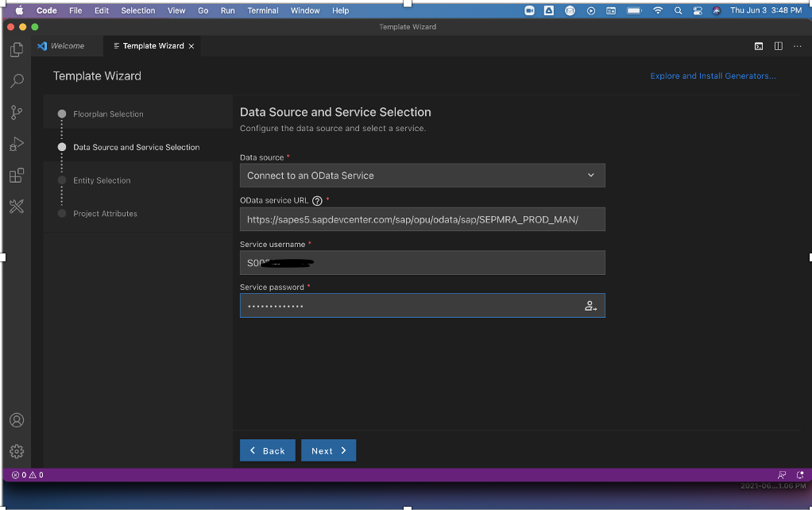Click the battery status icon
The image size is (812, 510).
point(634,10)
